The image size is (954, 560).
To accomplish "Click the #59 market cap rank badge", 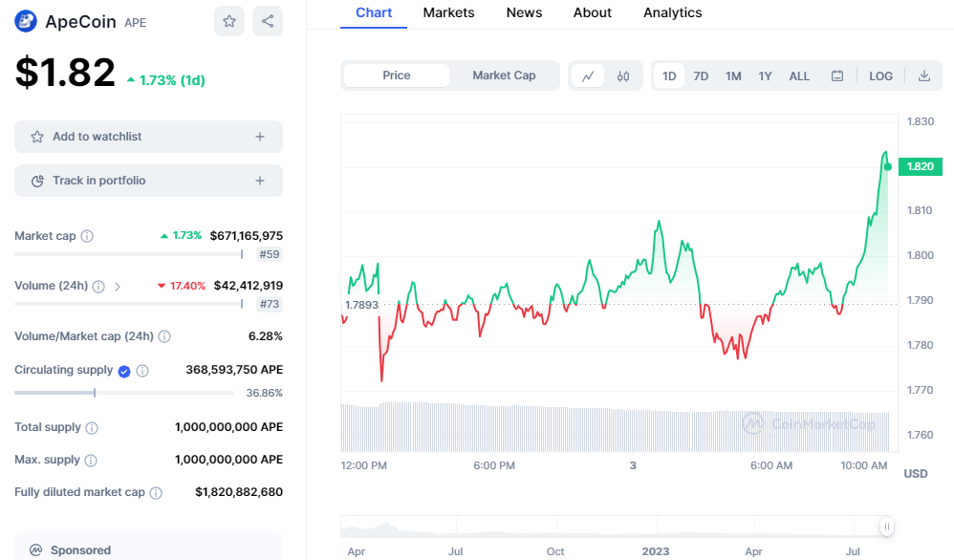I will (x=270, y=254).
